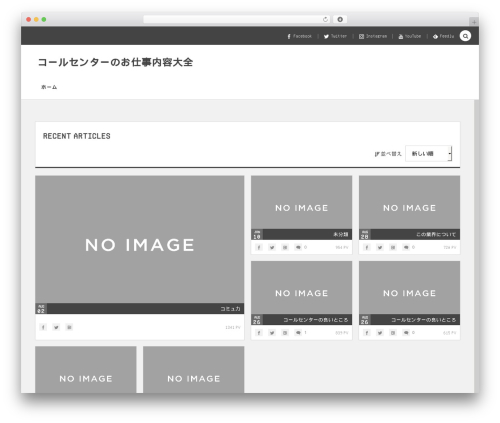Share the 未分類 article on Facebook
Screen dimensions: 500x423
[259, 247]
